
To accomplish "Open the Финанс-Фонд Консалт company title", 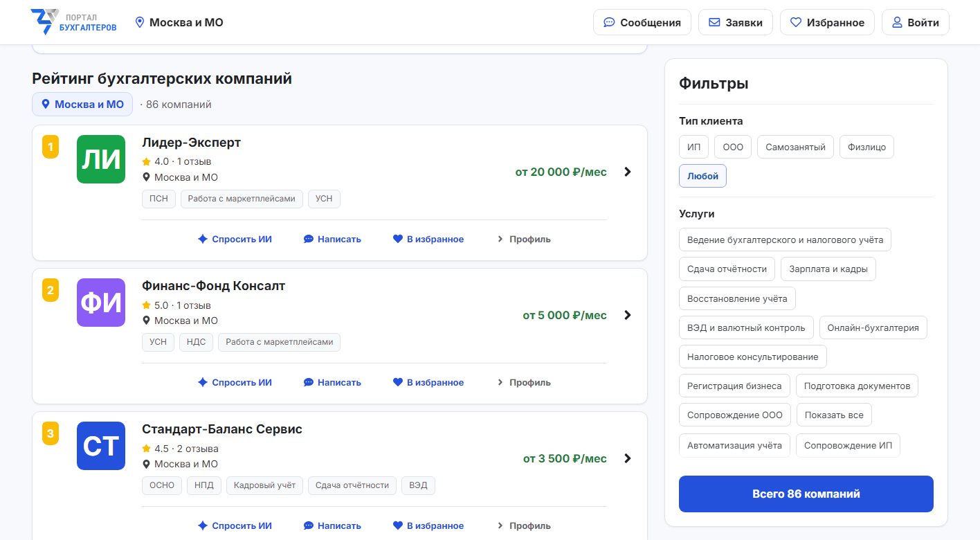I will pos(213,286).
